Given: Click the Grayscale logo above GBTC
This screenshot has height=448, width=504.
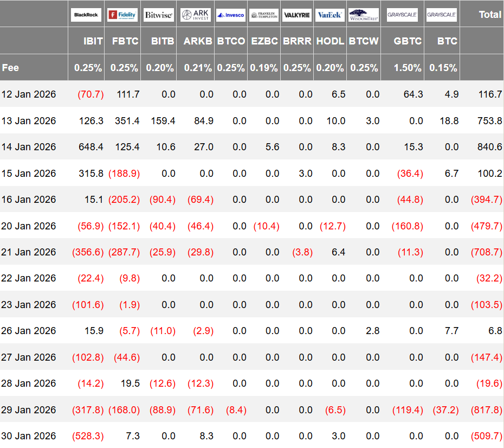Looking at the screenshot, I should [402, 15].
